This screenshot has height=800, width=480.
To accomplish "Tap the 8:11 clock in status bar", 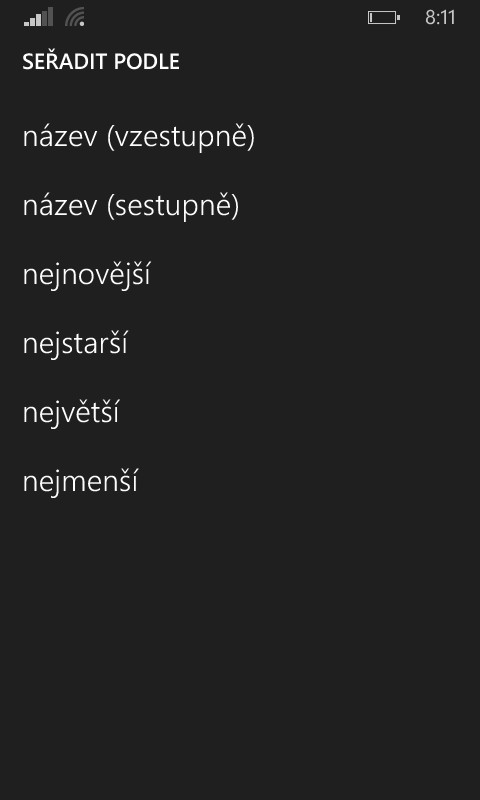I will [440, 18].
